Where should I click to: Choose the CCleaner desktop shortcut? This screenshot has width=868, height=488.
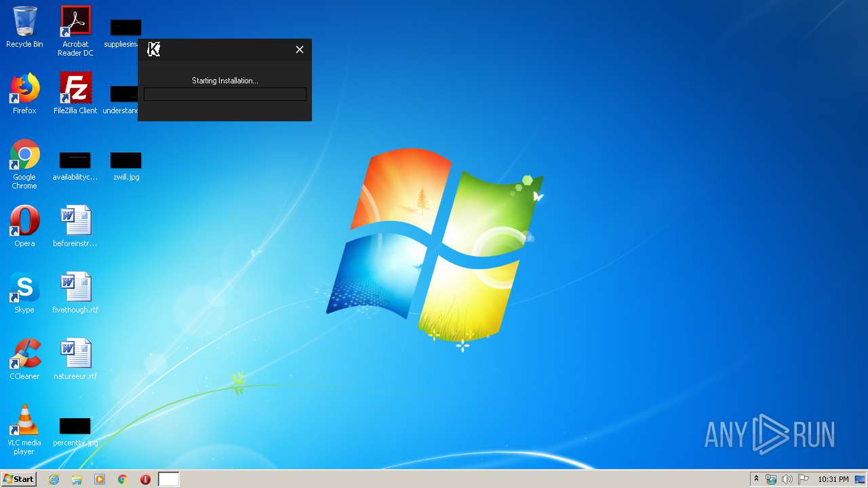click(24, 359)
